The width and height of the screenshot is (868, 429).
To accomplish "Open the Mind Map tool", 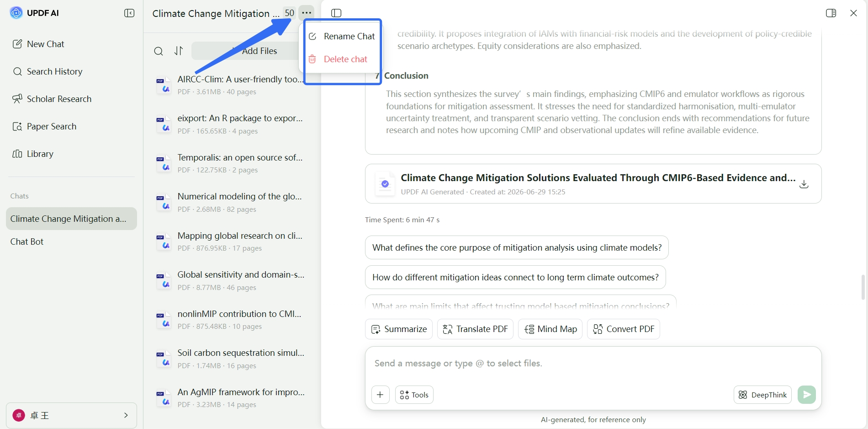I will (550, 329).
